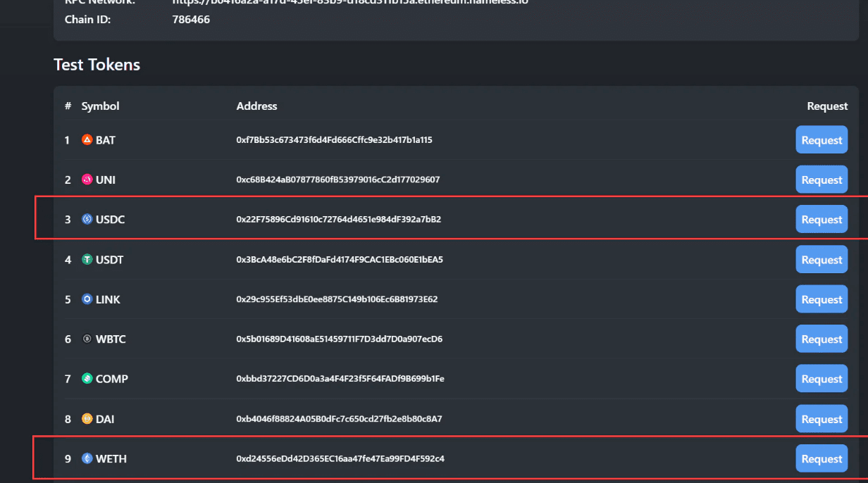This screenshot has width=868, height=483.
Task: Click the WBTC token icon
Action: [85, 339]
